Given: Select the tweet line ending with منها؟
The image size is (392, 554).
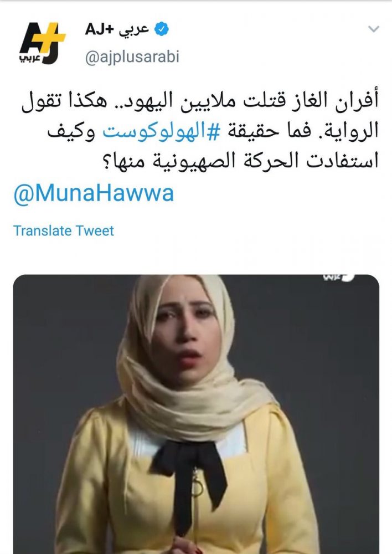Looking at the screenshot, I should click(241, 161).
